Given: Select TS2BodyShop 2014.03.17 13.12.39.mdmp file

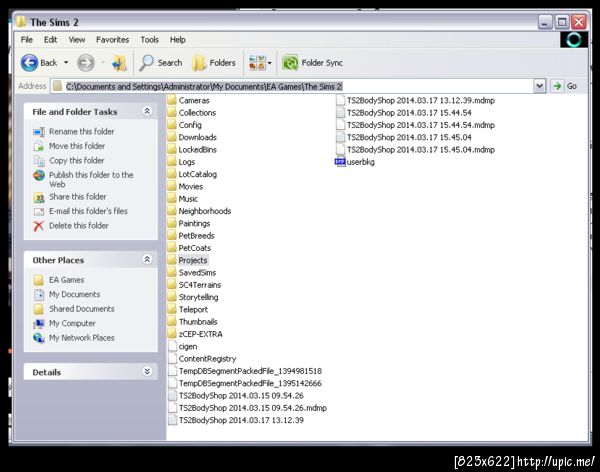Looking at the screenshot, I should (416, 100).
